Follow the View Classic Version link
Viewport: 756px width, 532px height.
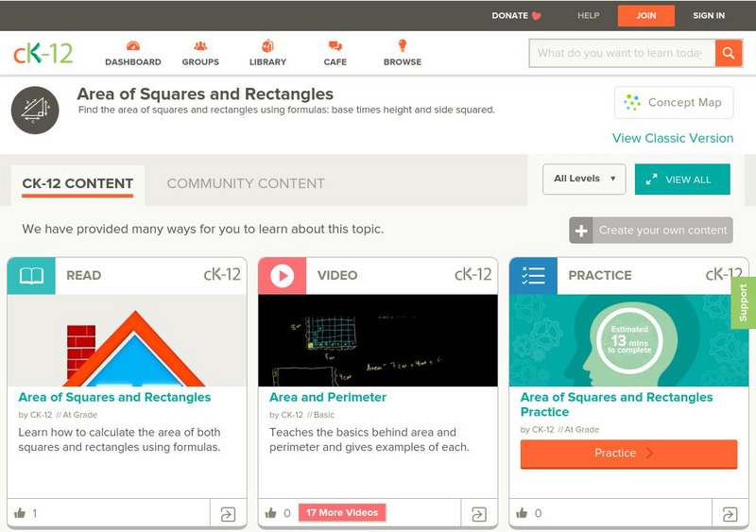tap(672, 138)
